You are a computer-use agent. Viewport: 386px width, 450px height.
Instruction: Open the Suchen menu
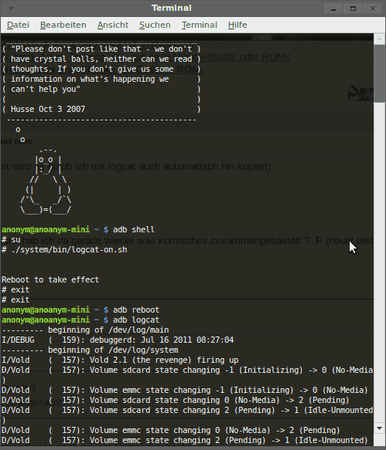point(155,25)
